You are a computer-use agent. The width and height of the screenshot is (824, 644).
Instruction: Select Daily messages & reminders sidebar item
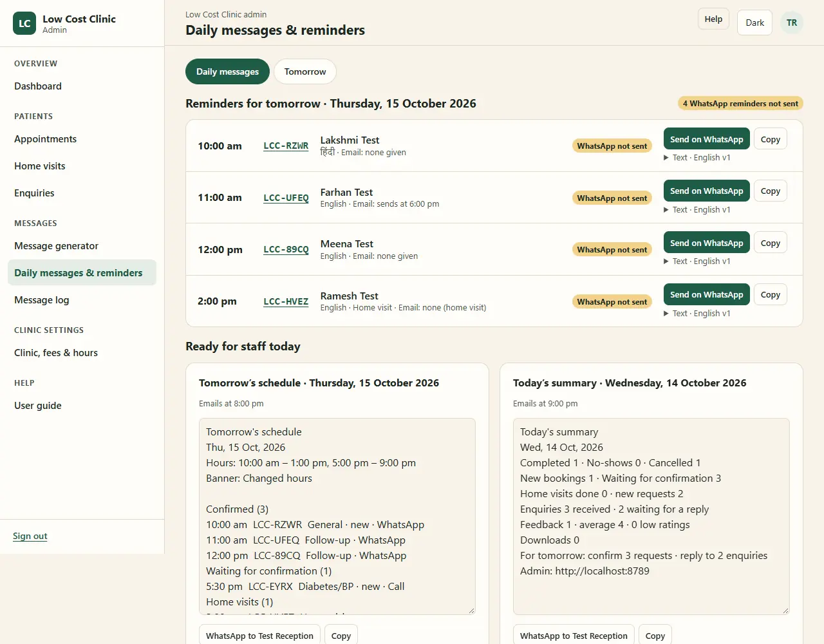coord(82,273)
